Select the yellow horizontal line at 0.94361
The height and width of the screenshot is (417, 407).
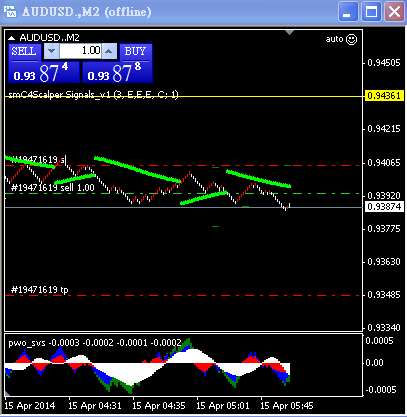(x=183, y=96)
